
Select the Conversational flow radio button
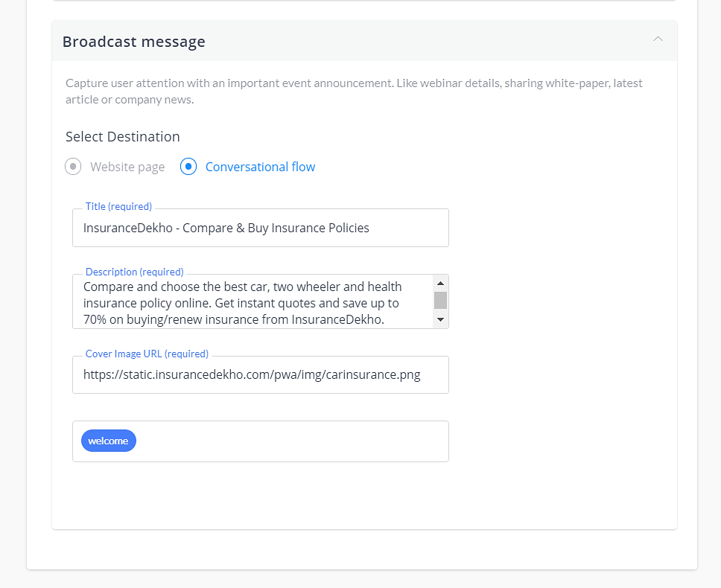coord(188,166)
